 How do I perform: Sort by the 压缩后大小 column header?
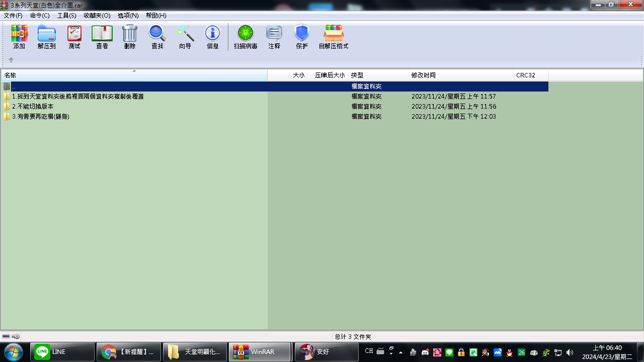pyautogui.click(x=328, y=75)
